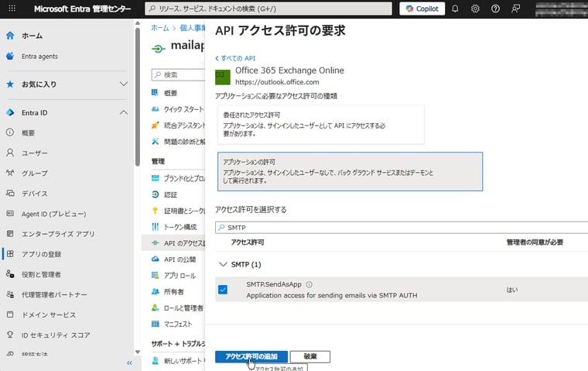Click the 役割と管理者 icon
This screenshot has height=371, width=588.
coord(10,274)
